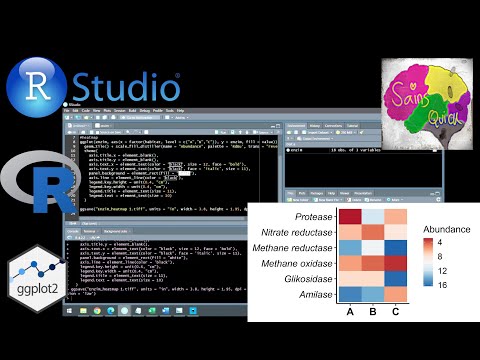Switch to the Plots tab

coord(302,193)
